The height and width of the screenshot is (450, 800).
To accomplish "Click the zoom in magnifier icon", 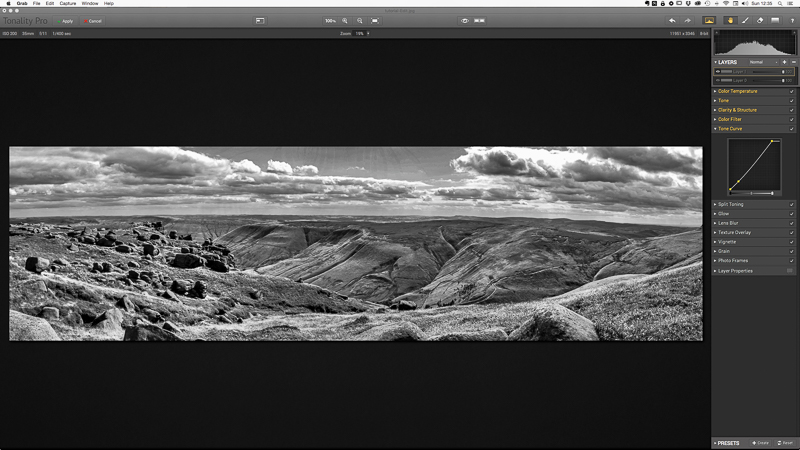I will pos(346,20).
